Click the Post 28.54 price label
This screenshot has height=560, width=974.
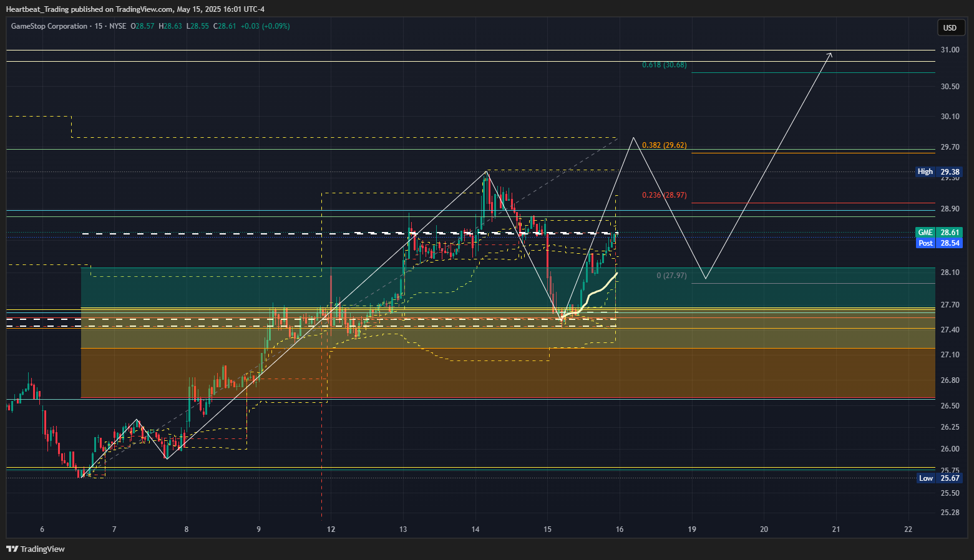tap(939, 243)
